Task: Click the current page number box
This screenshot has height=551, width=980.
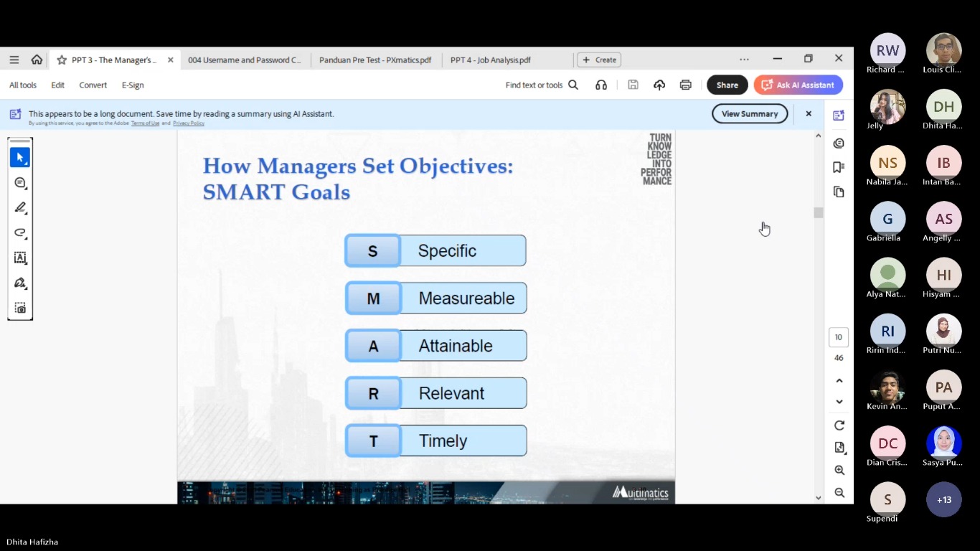Action: pyautogui.click(x=838, y=337)
